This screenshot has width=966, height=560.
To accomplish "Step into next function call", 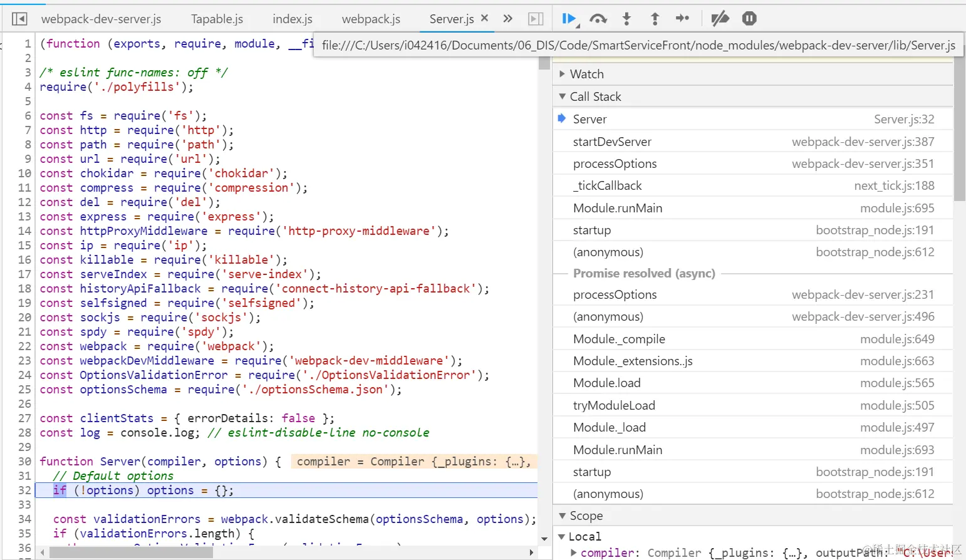I will click(626, 19).
